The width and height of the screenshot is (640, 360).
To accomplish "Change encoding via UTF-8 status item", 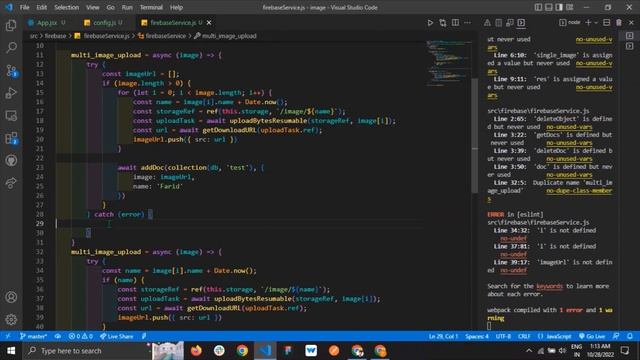I will pos(503,336).
